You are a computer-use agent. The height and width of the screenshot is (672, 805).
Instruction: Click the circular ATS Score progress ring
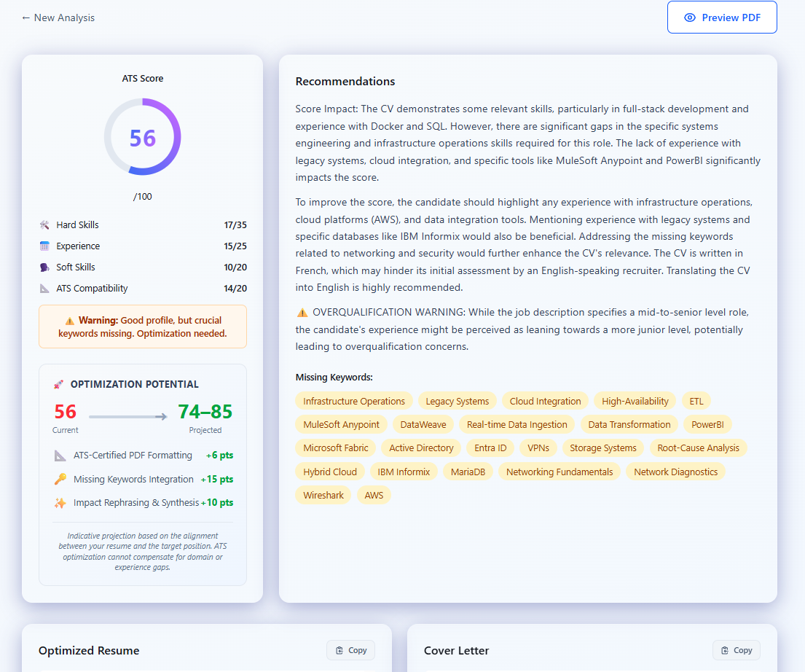(x=143, y=137)
